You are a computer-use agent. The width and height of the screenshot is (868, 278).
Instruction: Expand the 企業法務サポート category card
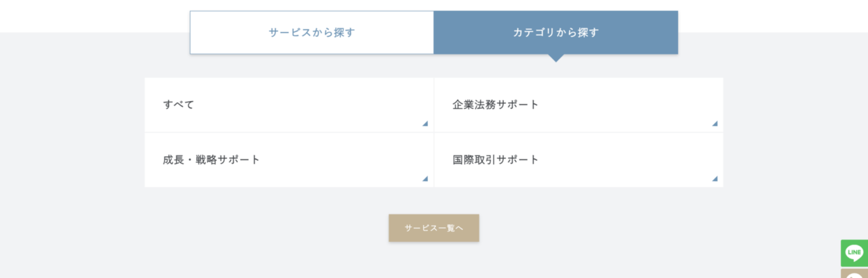tap(578, 105)
